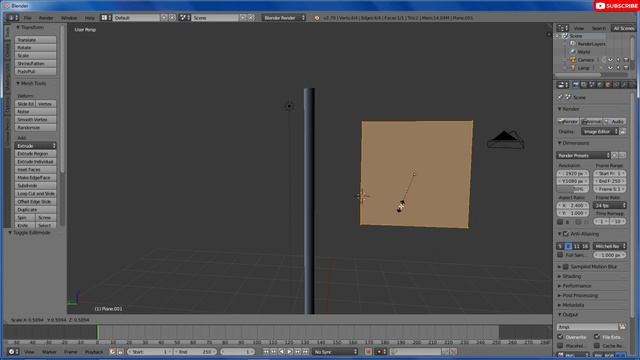Open the Render Layers properties tab icon
Viewport: 640px width, 360px height.
click(584, 85)
